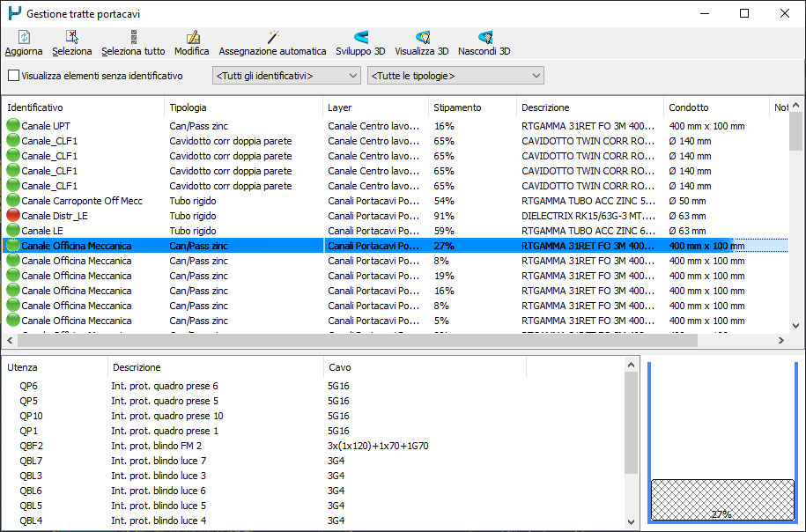Click 'Int. prot. blindo luce 5' description
806x532 pixels.
click(159, 506)
